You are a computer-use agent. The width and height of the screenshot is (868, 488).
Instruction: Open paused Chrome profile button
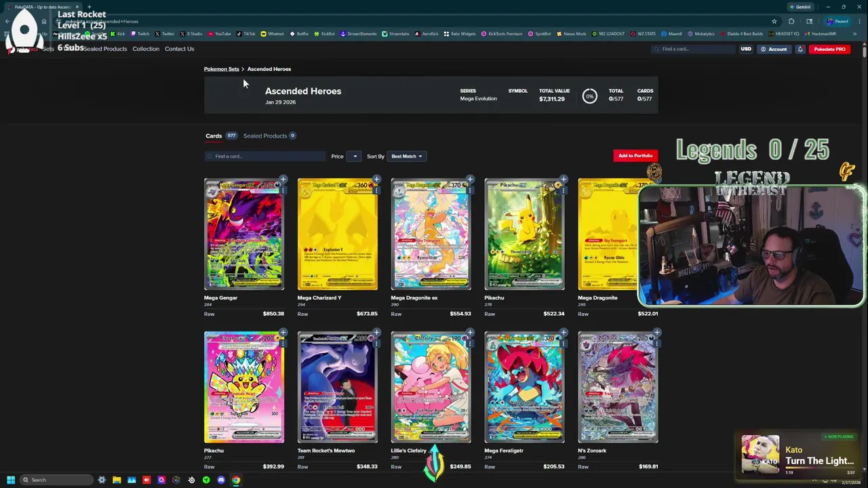(837, 21)
